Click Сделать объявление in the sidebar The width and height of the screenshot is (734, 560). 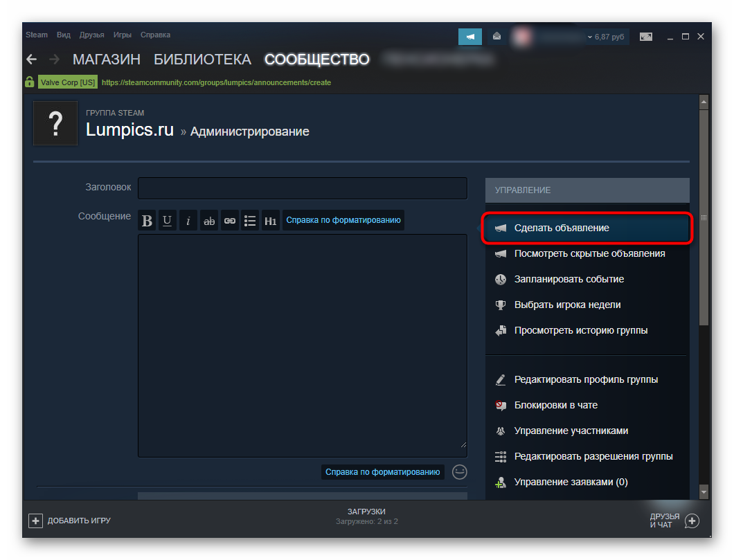pos(561,228)
